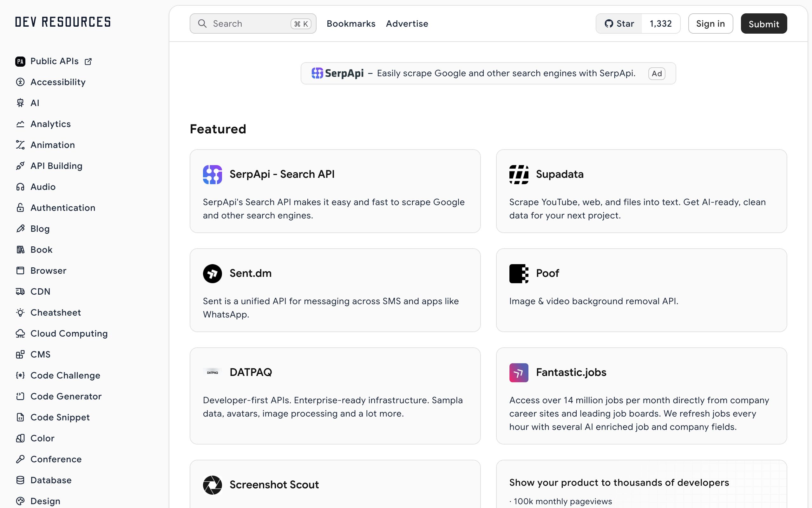Image resolution: width=812 pixels, height=508 pixels.
Task: Click the '100k monthly pageviews' text
Action: [563, 501]
